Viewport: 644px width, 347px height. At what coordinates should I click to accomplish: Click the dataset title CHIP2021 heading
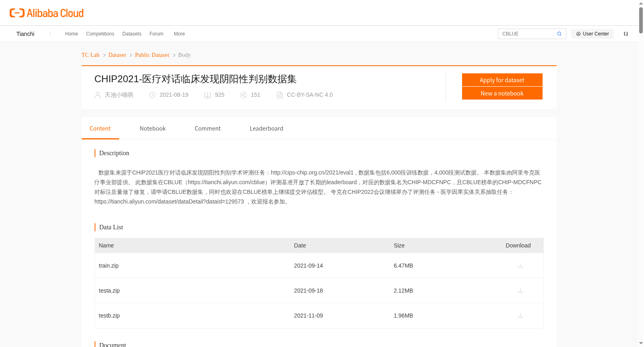(196, 79)
